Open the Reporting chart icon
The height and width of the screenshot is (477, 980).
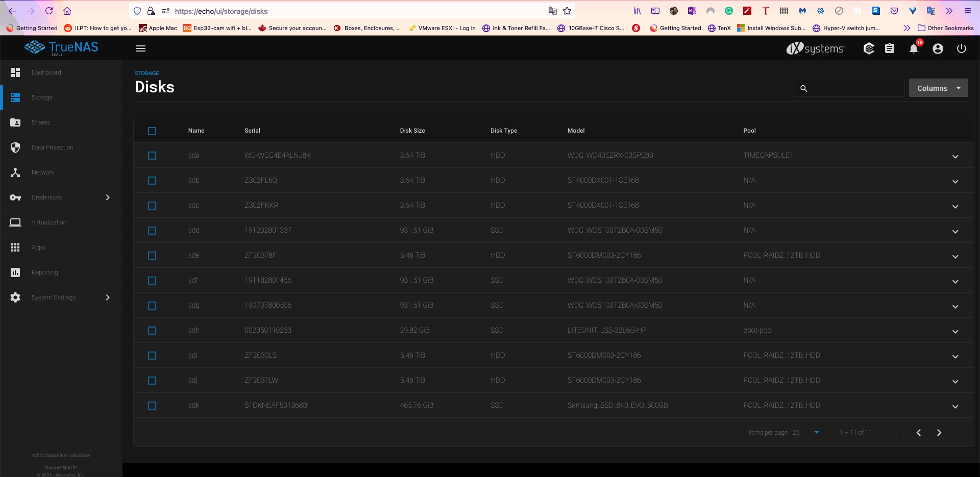(x=15, y=272)
